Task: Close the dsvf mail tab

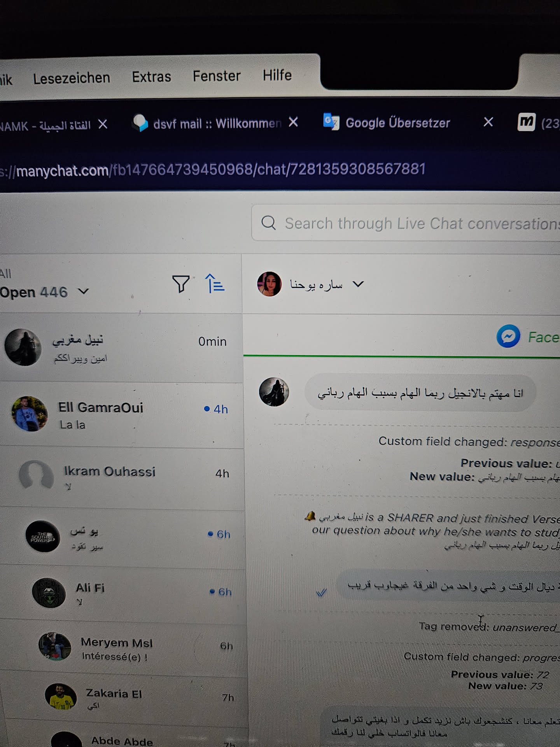Action: click(293, 122)
